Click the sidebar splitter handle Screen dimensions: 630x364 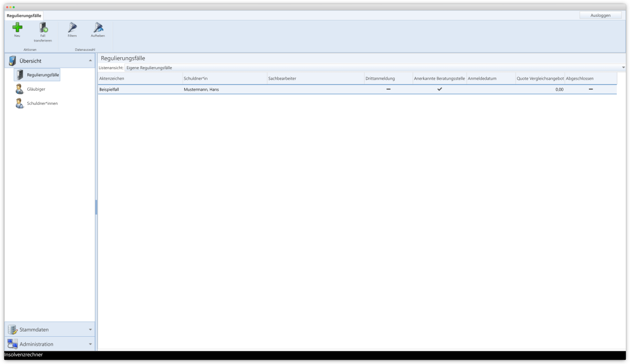click(96, 207)
